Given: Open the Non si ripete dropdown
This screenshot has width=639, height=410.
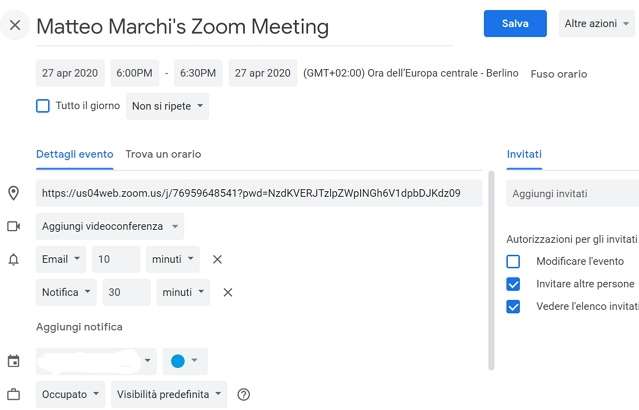Looking at the screenshot, I should coord(167,106).
